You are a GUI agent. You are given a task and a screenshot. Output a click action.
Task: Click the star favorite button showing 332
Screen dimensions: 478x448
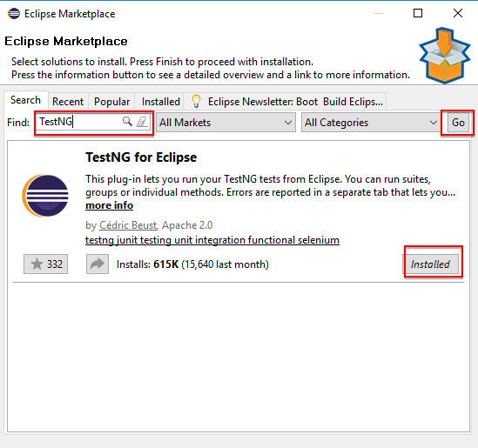click(x=46, y=264)
